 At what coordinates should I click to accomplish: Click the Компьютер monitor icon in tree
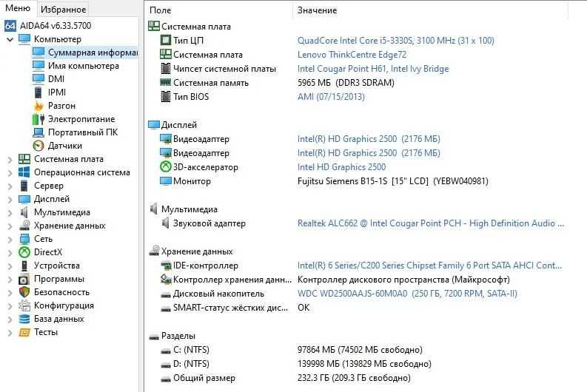[24, 39]
